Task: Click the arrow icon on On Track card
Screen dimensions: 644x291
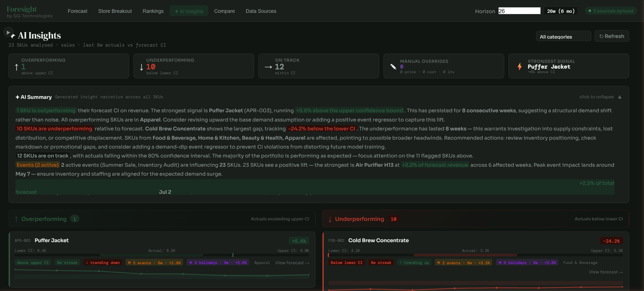Action: coord(268,67)
